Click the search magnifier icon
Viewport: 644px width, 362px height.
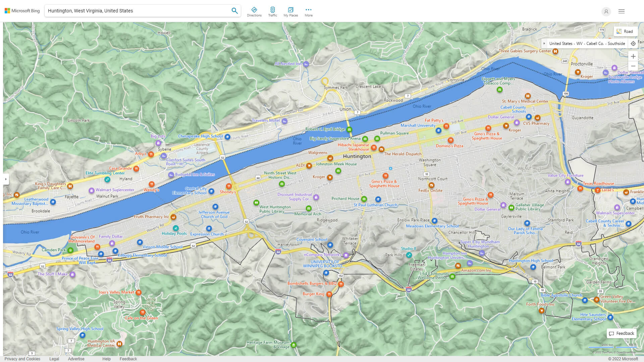[x=234, y=11]
